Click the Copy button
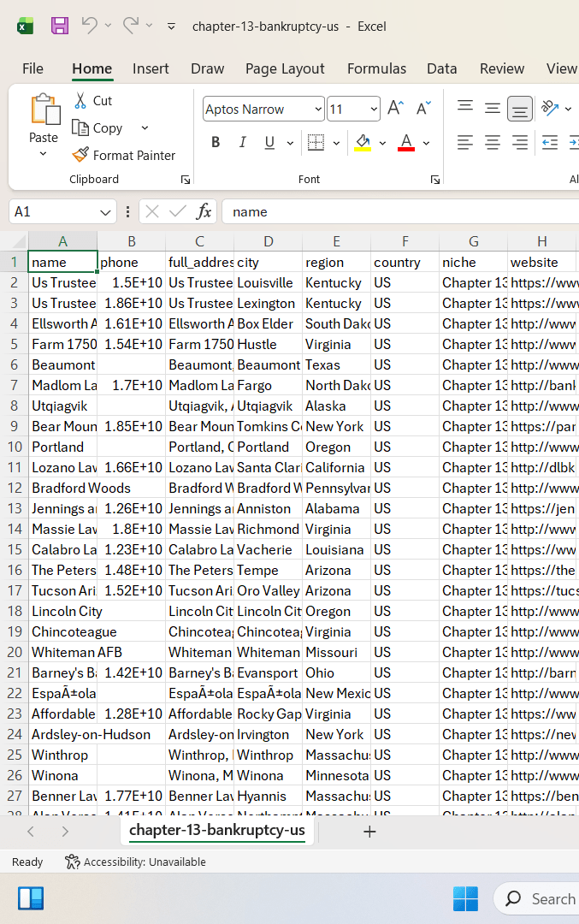 click(97, 127)
